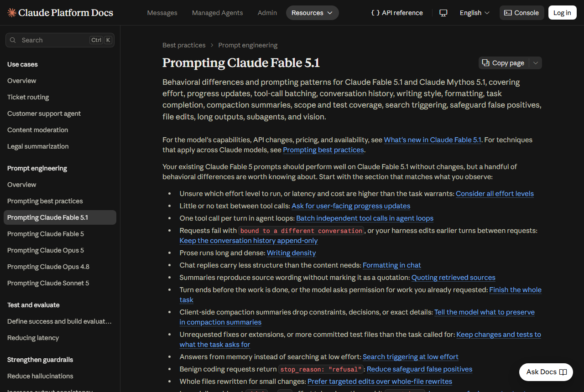Open Prompt engineering Overview in sidebar
584x392 pixels.
[x=21, y=185]
